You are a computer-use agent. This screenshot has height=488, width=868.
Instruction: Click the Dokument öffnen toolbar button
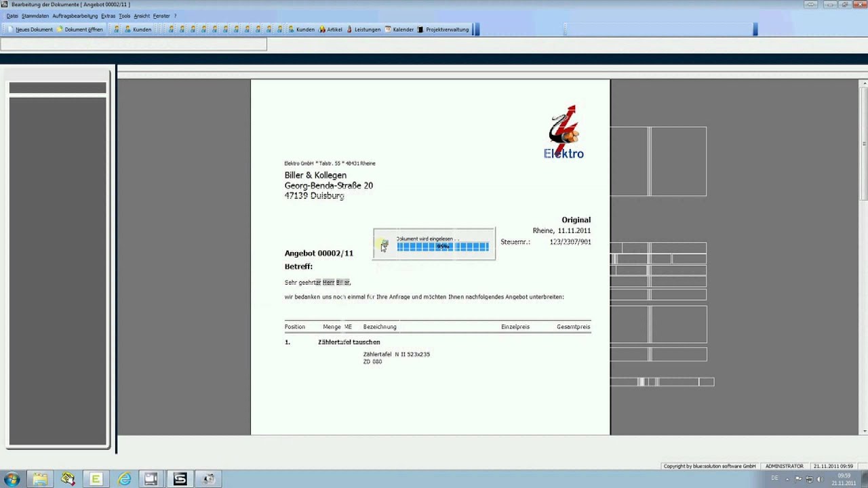pos(80,30)
